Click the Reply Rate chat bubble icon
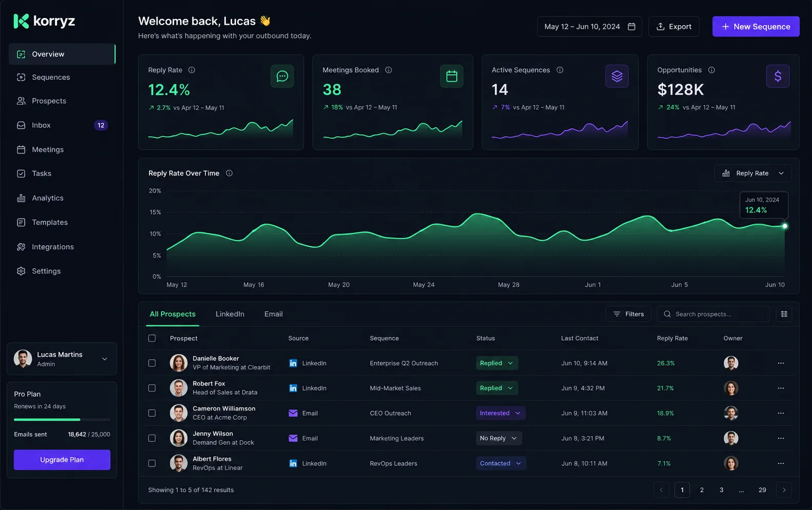This screenshot has width=812, height=510. tap(282, 76)
